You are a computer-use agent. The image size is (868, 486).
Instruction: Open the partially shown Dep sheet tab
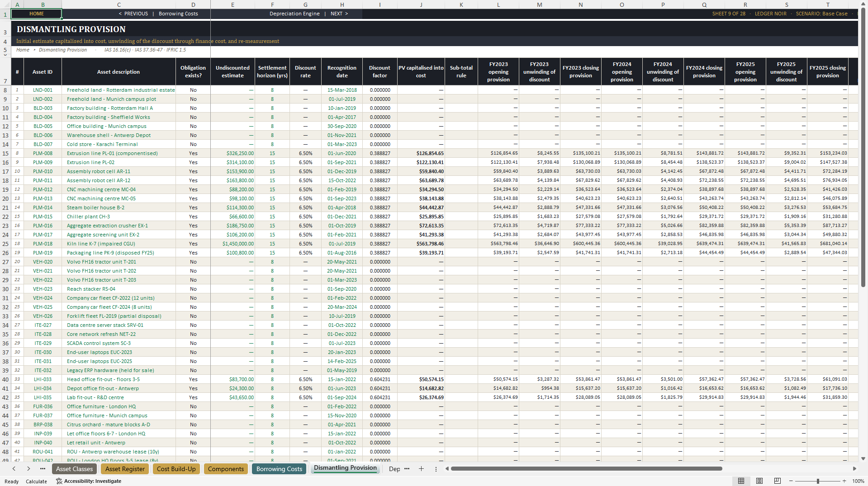(394, 469)
